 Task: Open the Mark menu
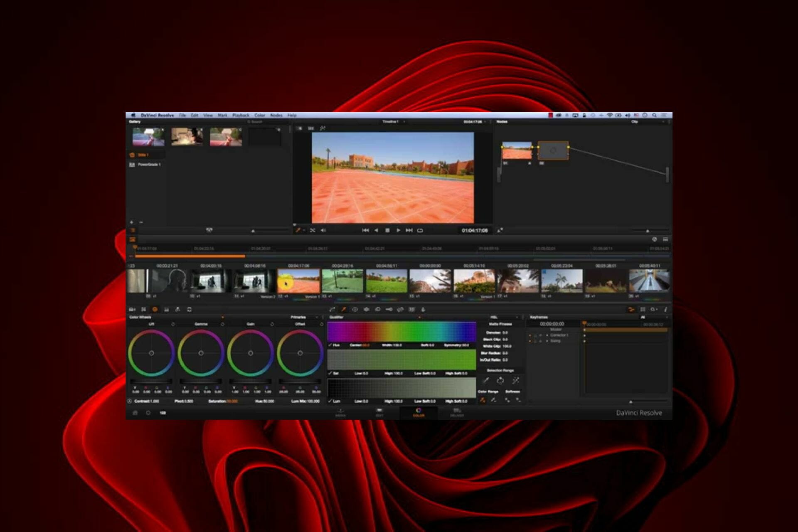[x=222, y=115]
